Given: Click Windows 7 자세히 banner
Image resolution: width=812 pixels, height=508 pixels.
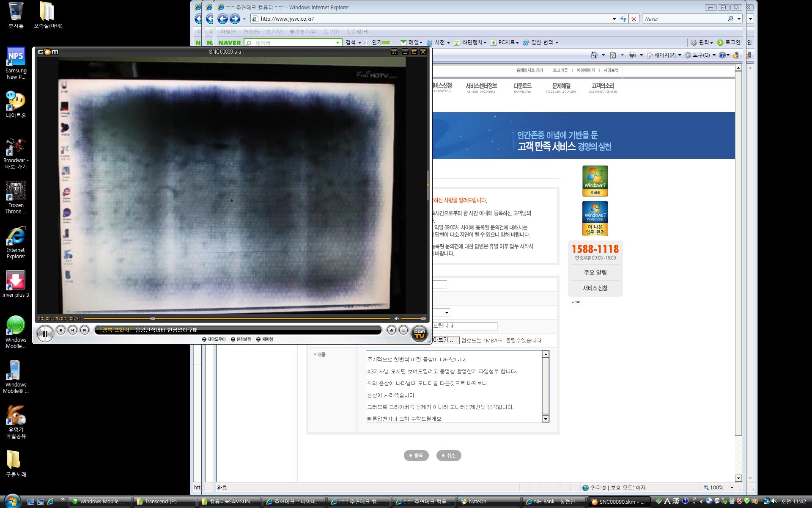Looking at the screenshot, I should click(595, 181).
